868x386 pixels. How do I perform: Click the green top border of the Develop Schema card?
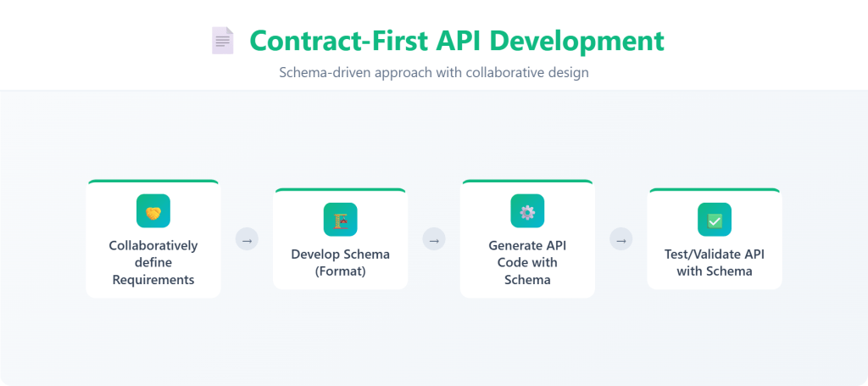340,189
